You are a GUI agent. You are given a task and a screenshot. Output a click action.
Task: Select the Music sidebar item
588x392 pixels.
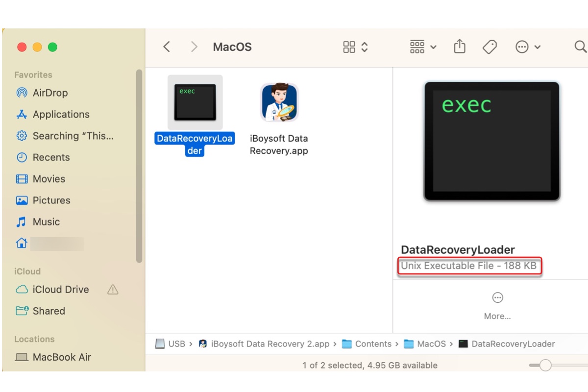tap(46, 222)
